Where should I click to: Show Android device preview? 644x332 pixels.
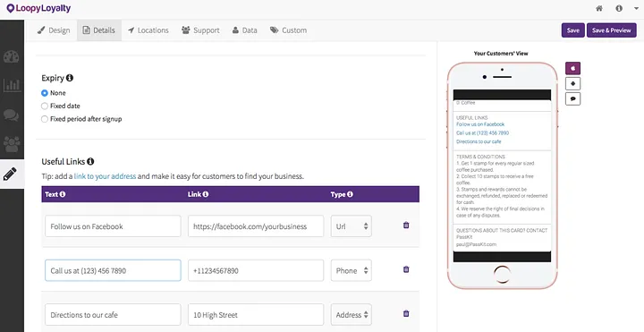[x=573, y=84]
